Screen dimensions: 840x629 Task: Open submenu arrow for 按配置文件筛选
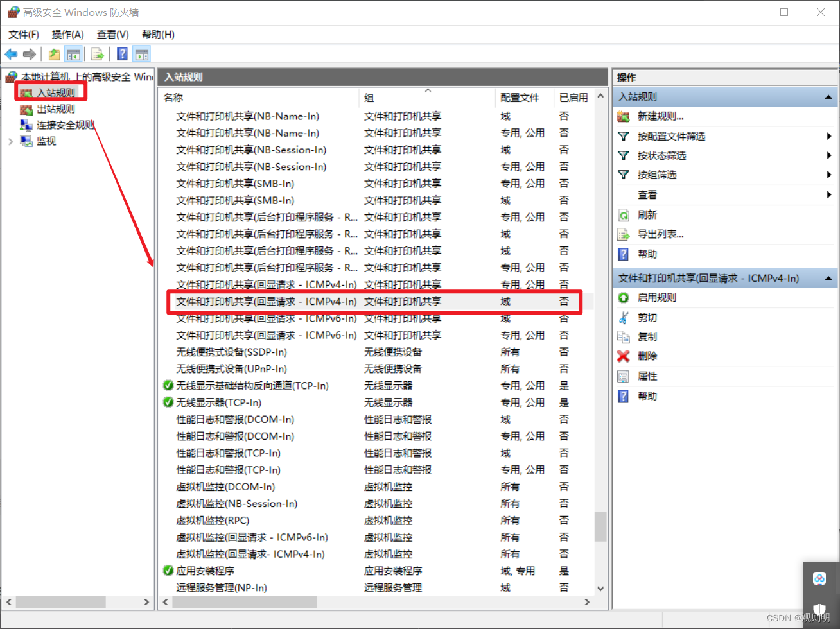point(829,136)
